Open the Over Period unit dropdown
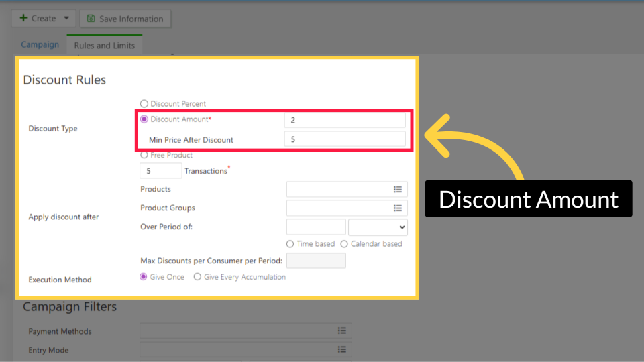Image resolution: width=644 pixels, height=362 pixels. (x=378, y=227)
